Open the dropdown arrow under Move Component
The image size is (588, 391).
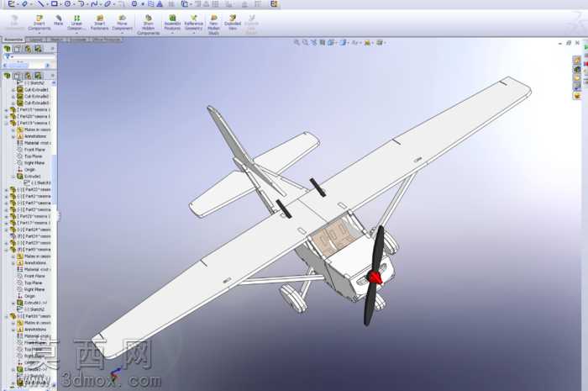(123, 33)
